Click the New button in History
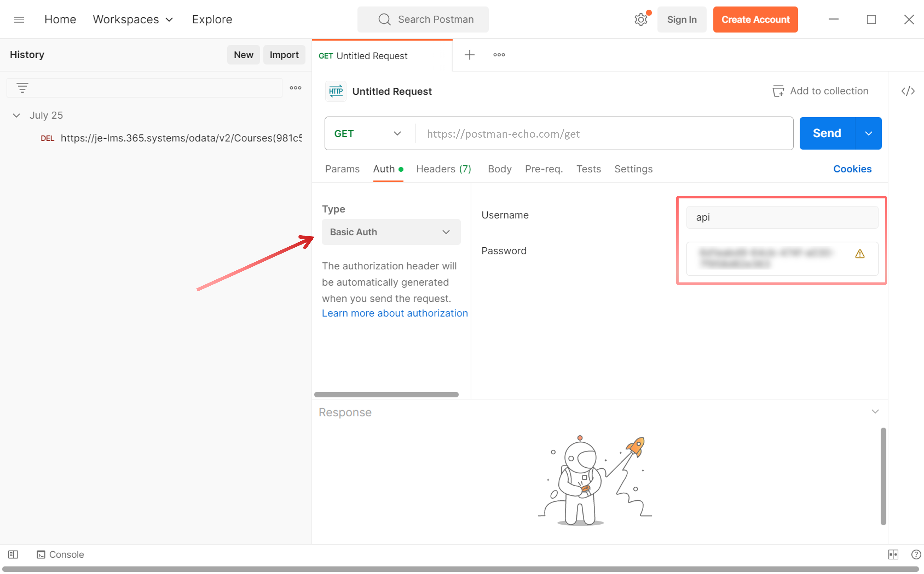This screenshot has height=574, width=924. click(x=243, y=55)
